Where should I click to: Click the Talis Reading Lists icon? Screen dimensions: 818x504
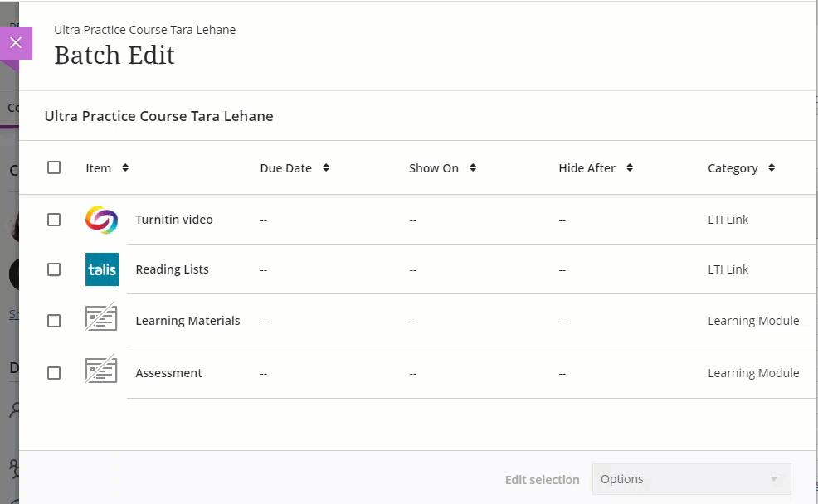101,269
